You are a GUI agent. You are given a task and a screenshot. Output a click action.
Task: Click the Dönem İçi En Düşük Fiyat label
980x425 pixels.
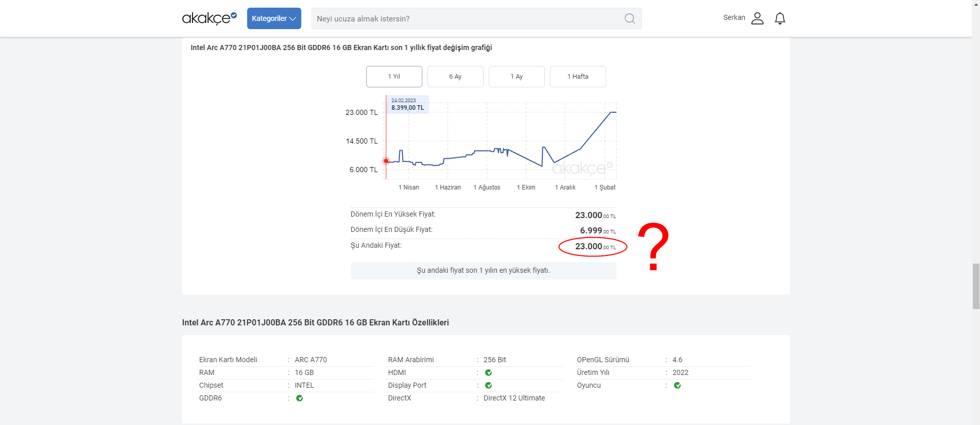pyautogui.click(x=392, y=229)
